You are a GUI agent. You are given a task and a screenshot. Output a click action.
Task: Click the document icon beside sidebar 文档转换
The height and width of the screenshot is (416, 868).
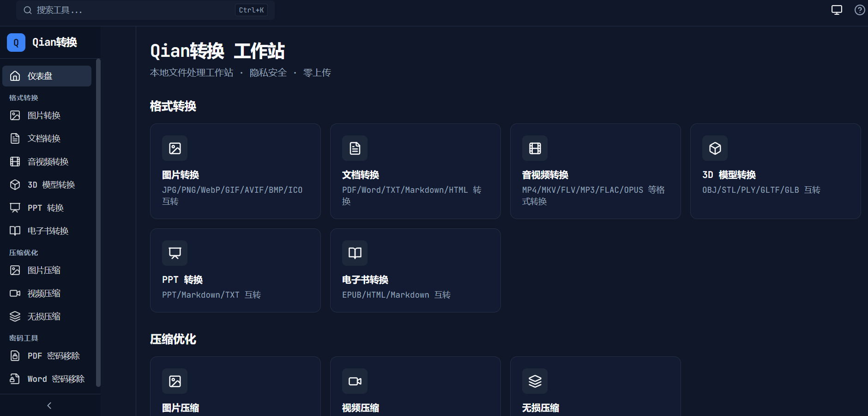coord(15,139)
